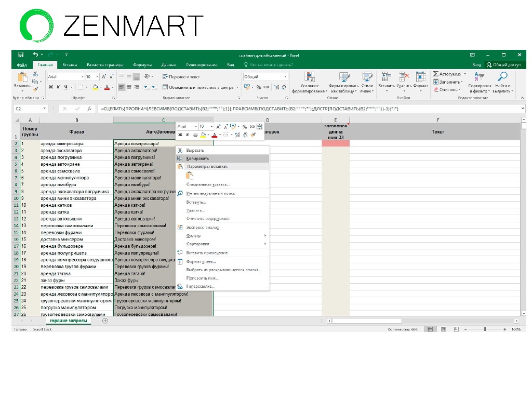Expand Фильтр submenu in context menu

[222, 236]
